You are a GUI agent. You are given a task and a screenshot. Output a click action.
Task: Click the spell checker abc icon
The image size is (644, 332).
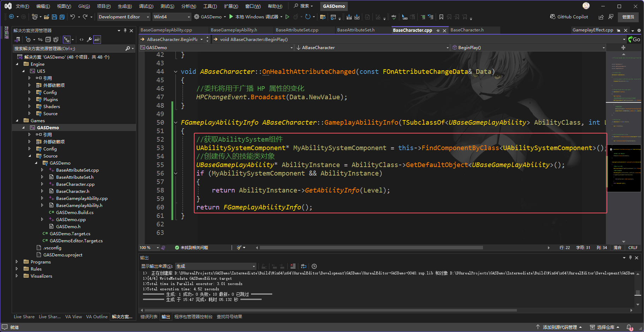click(x=394, y=17)
